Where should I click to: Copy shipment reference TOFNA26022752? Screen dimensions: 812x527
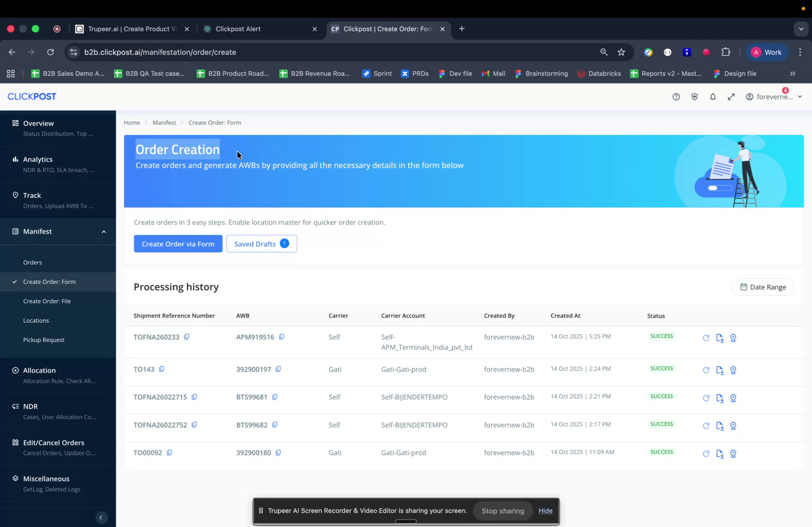tap(194, 425)
